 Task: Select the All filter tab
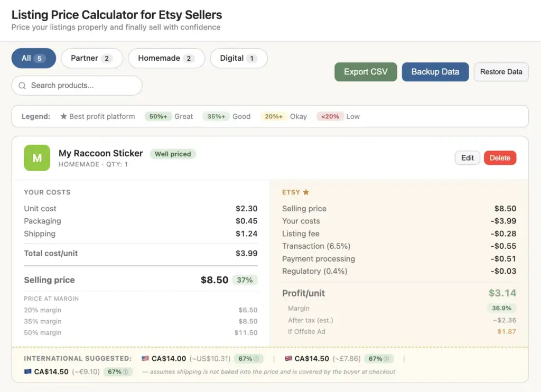[33, 58]
